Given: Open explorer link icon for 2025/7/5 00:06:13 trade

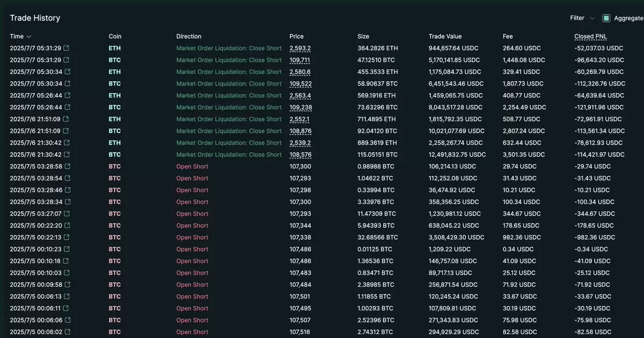Looking at the screenshot, I should tap(67, 297).
